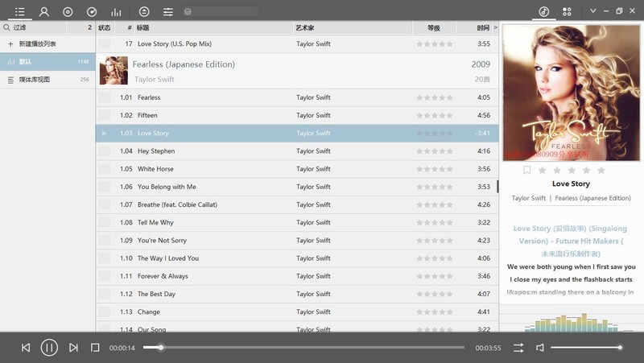Open the sliders settings icon
The width and height of the screenshot is (644, 363).
click(x=168, y=12)
